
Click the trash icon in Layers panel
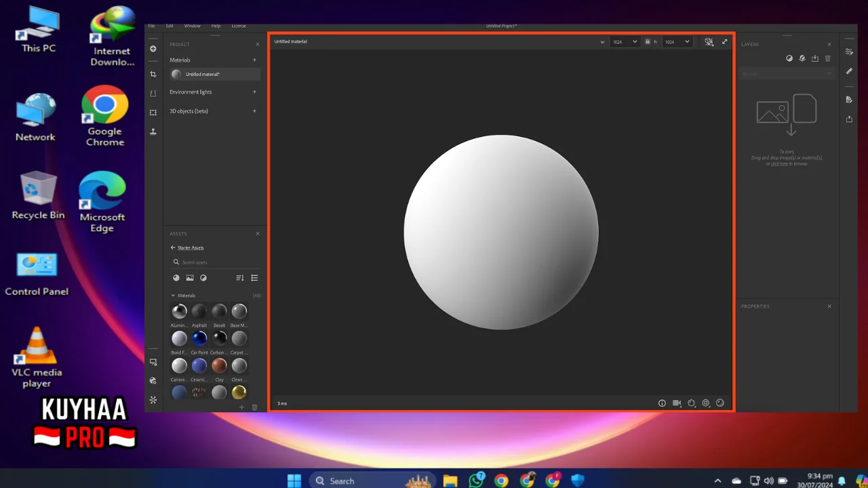828,58
